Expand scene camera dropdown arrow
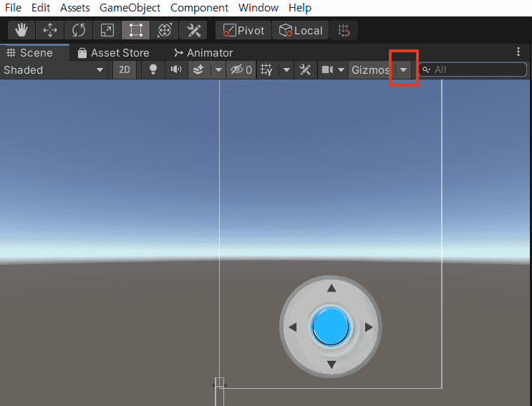The height and width of the screenshot is (406, 532). 342,70
